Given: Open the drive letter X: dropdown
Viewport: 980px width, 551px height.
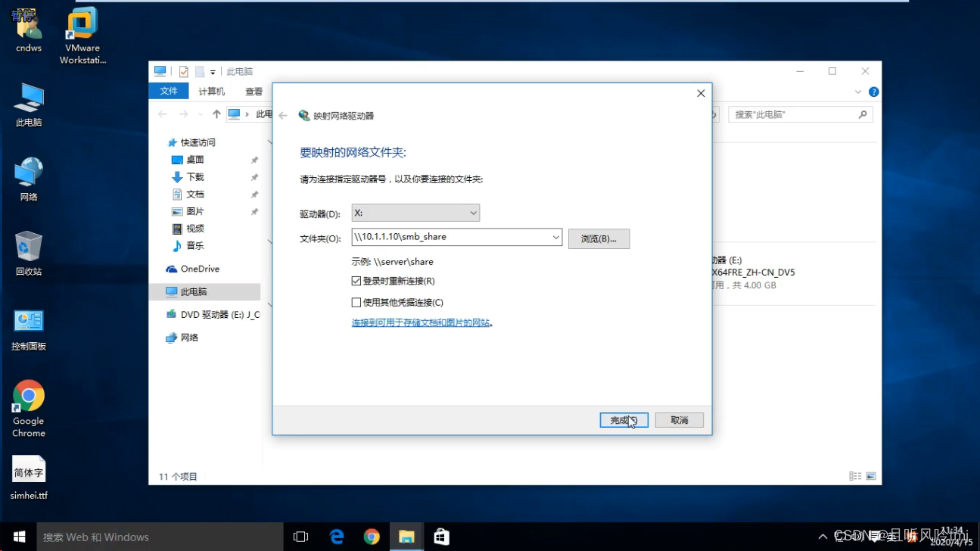Looking at the screenshot, I should pos(473,213).
